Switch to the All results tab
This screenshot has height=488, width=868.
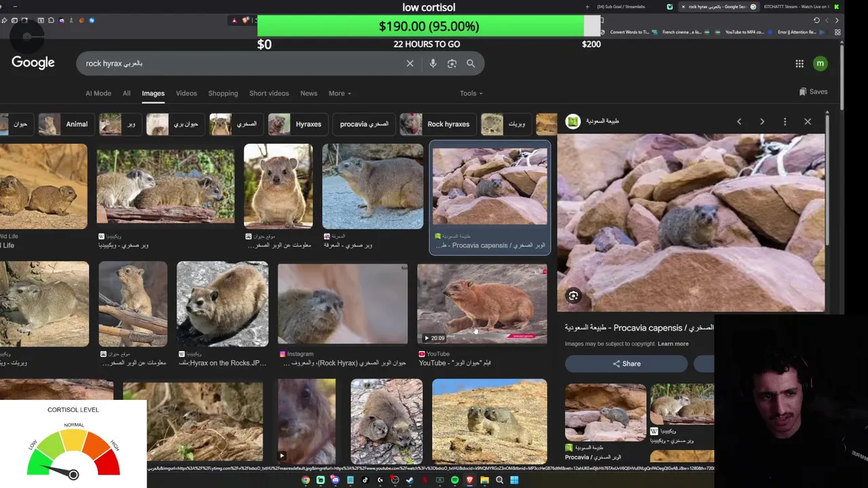pos(126,94)
